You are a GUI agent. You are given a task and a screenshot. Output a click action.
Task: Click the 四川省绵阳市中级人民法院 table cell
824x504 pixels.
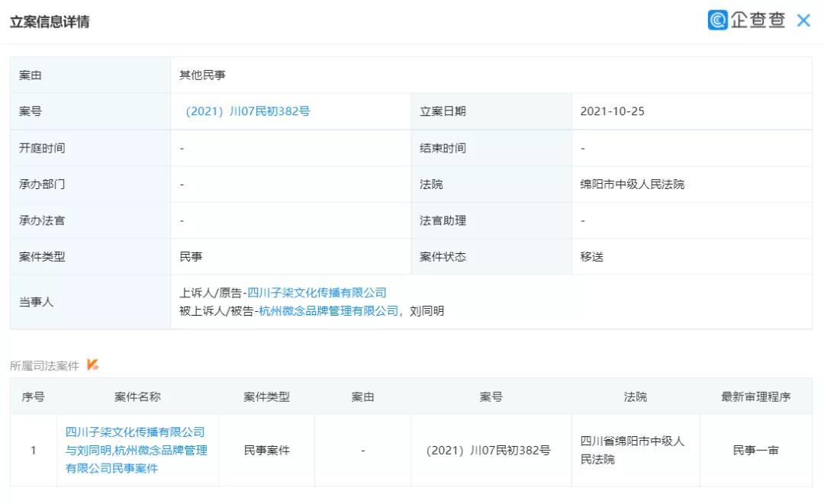click(x=634, y=450)
